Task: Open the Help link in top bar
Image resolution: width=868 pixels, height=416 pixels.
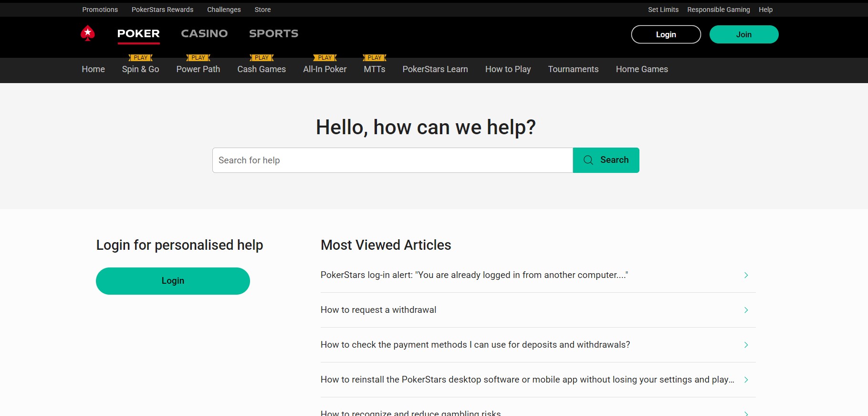Action: [x=765, y=10]
